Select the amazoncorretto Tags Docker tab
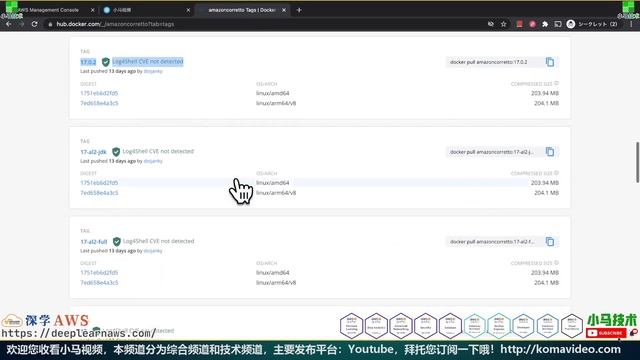Viewport: 640px width, 360px height. click(x=243, y=10)
